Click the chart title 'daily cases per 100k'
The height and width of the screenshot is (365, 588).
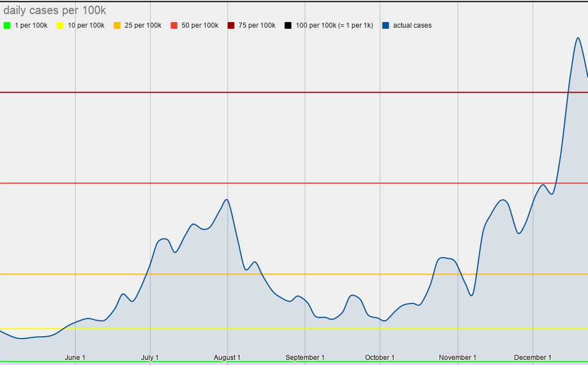click(x=55, y=11)
